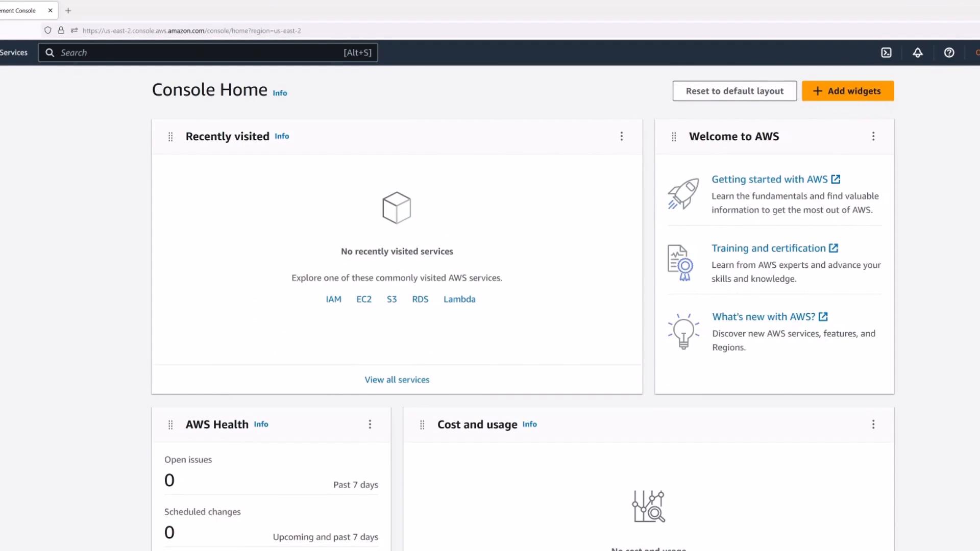Close the Management Console tab
Image resolution: width=980 pixels, height=551 pixels.
[50, 10]
